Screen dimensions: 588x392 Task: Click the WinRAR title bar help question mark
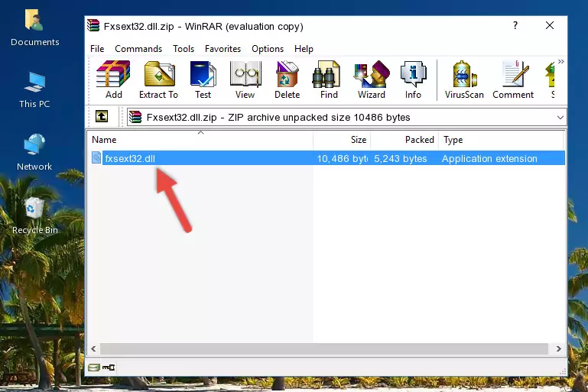(x=515, y=25)
